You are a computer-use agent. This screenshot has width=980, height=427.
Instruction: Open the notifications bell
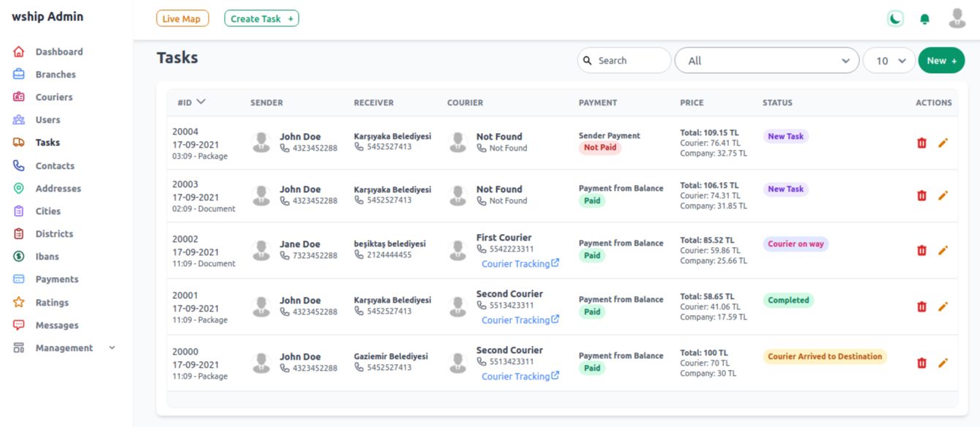coord(925,19)
